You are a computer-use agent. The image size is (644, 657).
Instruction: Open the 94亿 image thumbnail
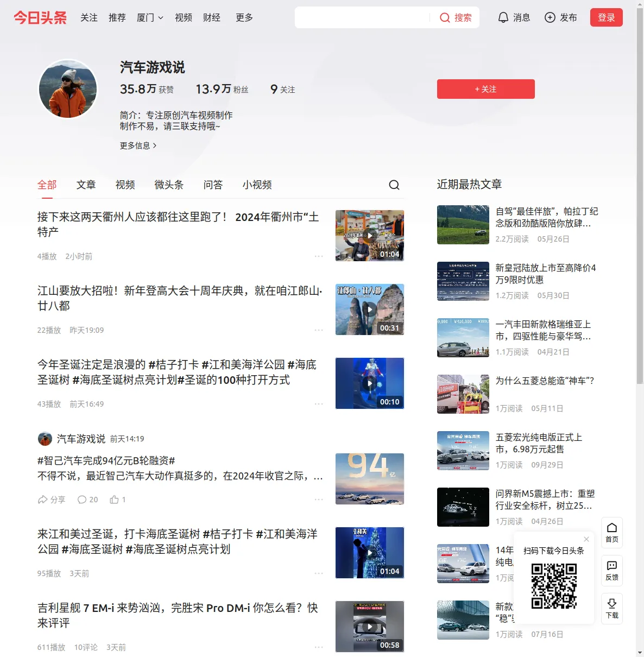coord(370,479)
